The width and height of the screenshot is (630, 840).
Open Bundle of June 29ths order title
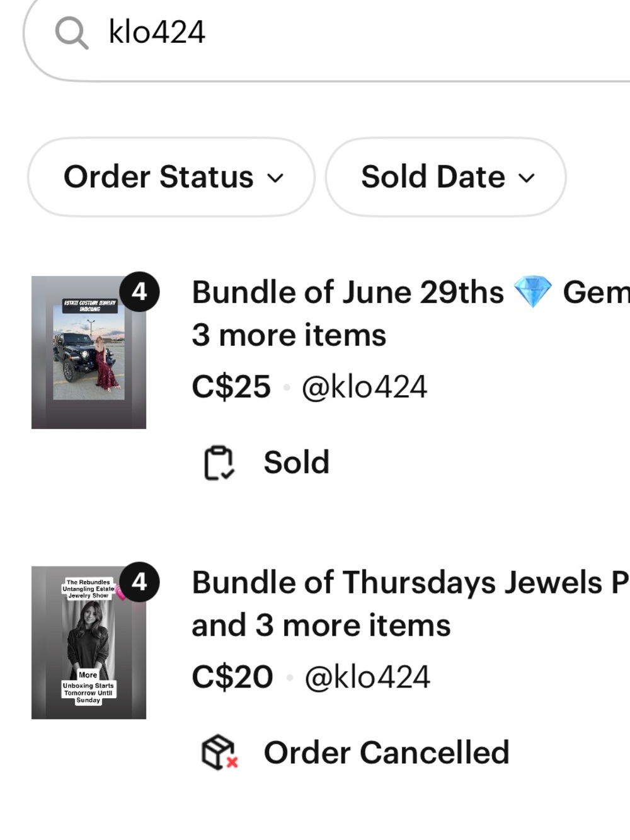click(411, 313)
